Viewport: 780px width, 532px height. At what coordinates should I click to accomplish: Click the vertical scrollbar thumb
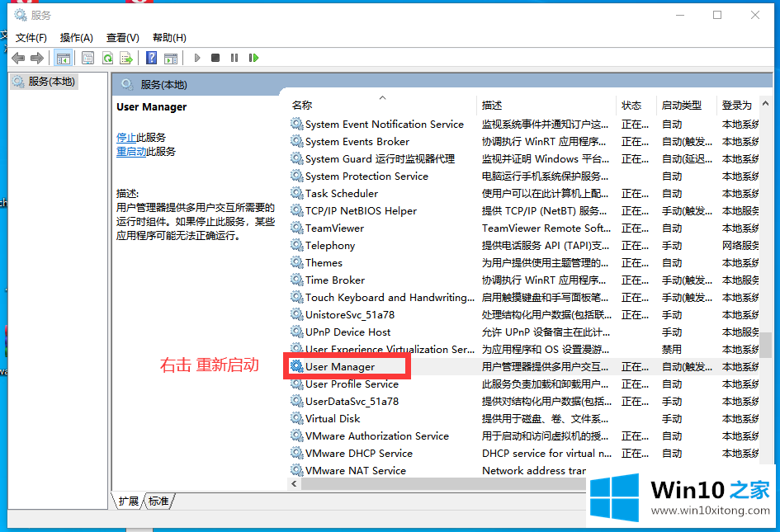point(766,345)
